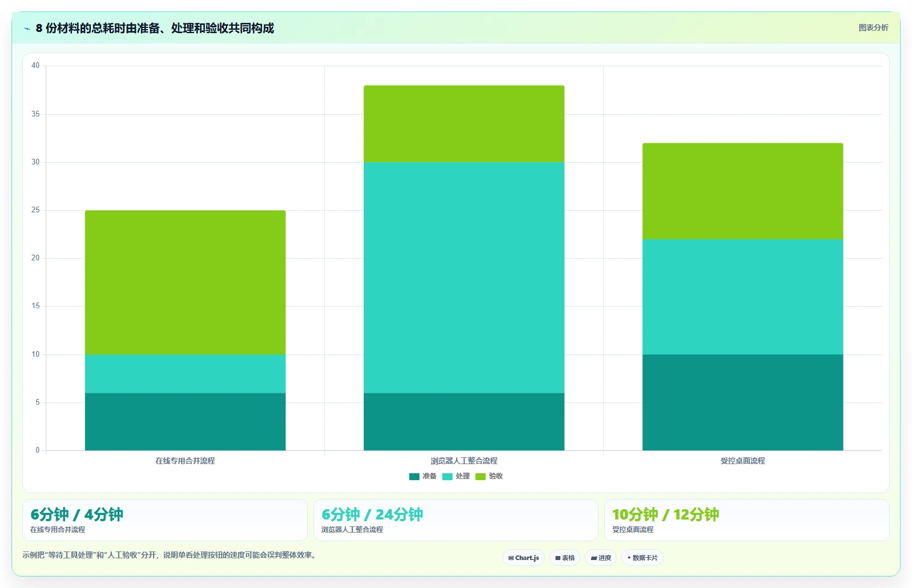Click the 处理 segment of the 受控桌面流程 bar
This screenshot has height=588, width=912.
coord(742,297)
